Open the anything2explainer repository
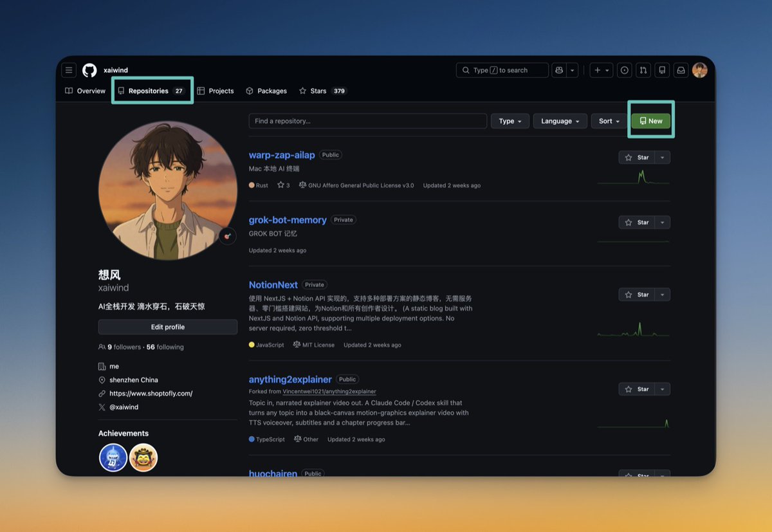 pos(290,380)
